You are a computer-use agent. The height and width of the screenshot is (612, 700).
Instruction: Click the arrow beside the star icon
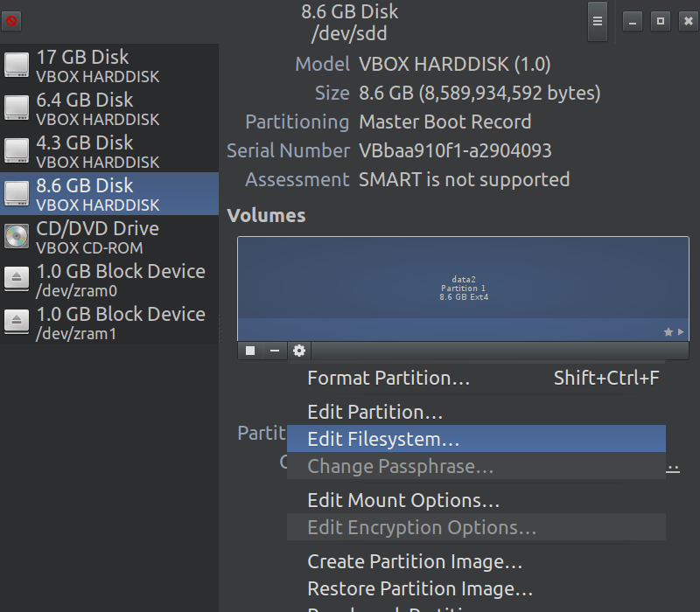click(681, 332)
